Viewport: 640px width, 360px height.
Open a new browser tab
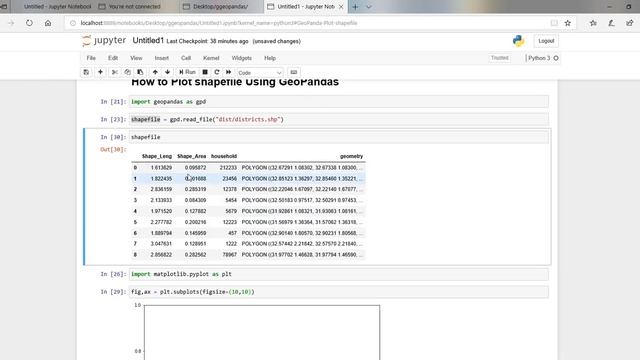click(x=355, y=7)
